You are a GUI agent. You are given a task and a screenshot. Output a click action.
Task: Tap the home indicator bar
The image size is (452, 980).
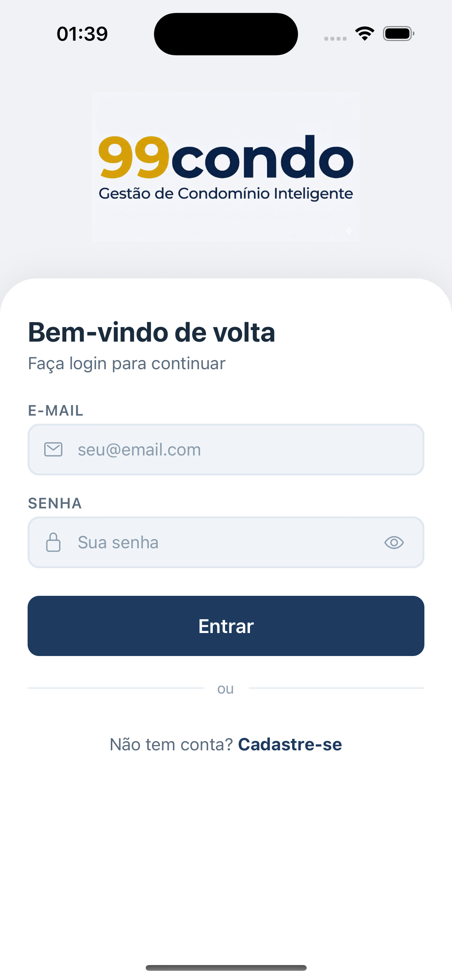coord(226,968)
